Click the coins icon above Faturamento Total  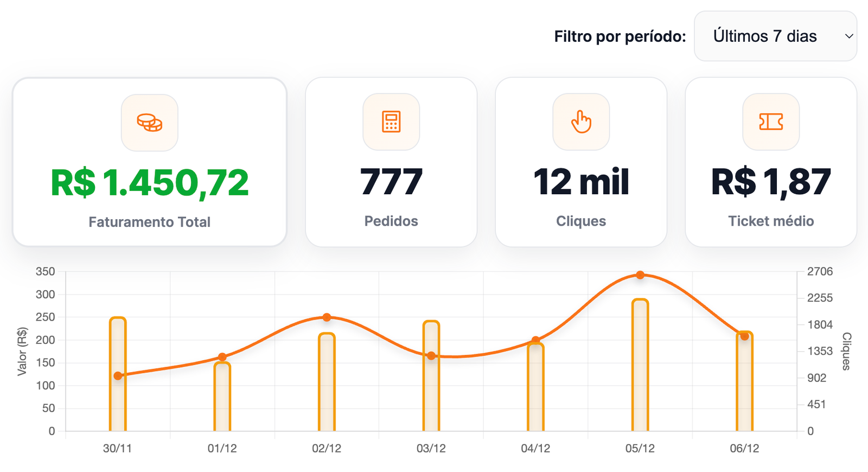[x=150, y=123]
